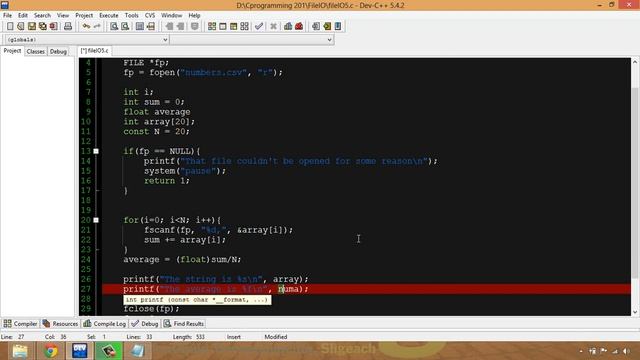Open the bottom Debug tab
640x360 pixels.
tap(144, 324)
